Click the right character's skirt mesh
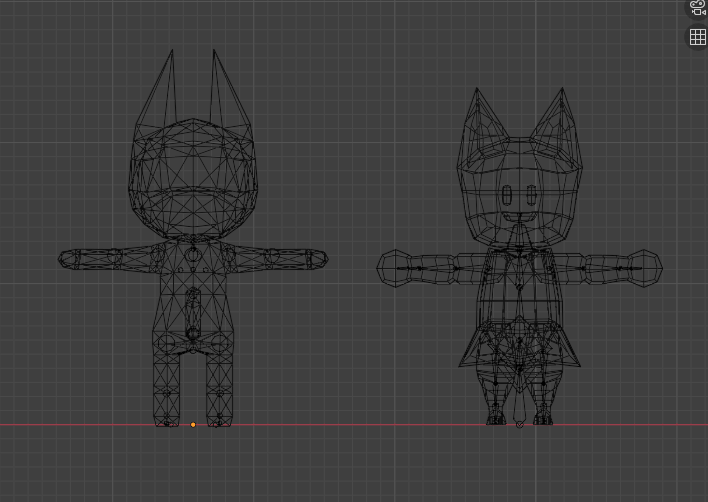Viewport: 708px width, 502px height. click(519, 345)
